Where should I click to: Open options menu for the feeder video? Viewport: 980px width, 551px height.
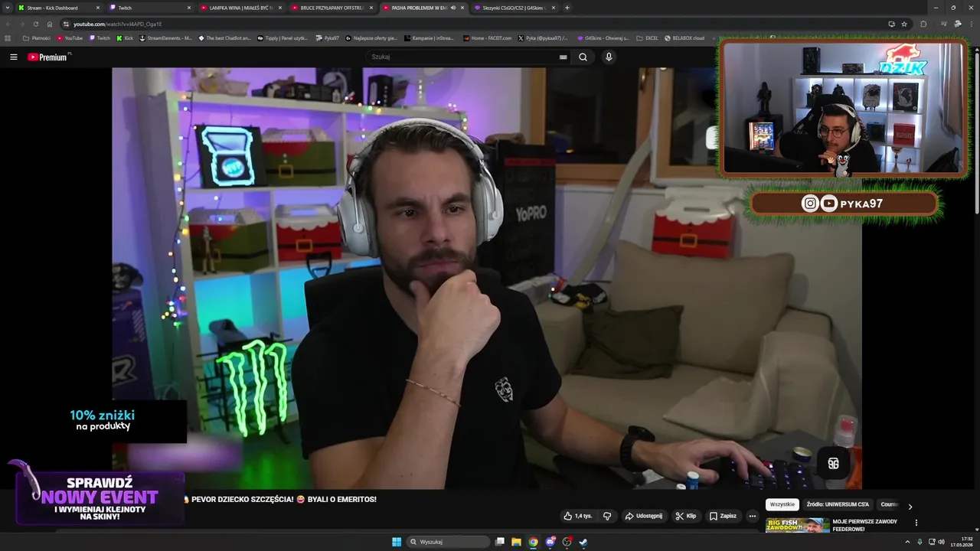(916, 523)
